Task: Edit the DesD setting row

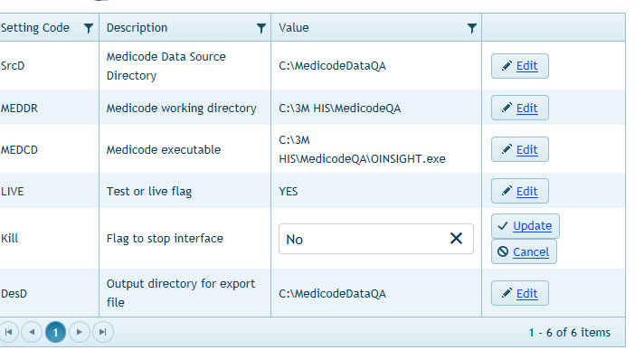Action: 519,293
